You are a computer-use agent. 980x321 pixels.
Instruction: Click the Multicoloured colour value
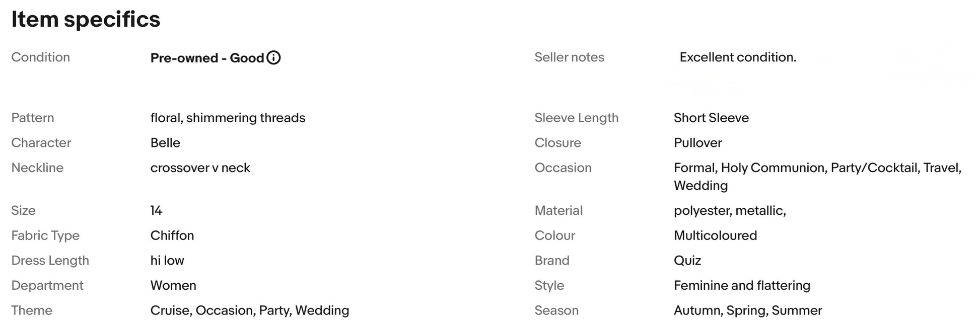716,235
